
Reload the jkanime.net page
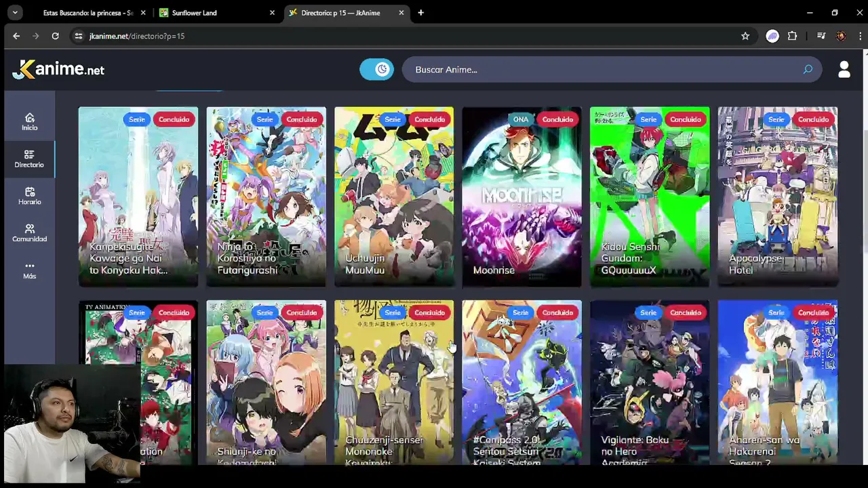55,36
